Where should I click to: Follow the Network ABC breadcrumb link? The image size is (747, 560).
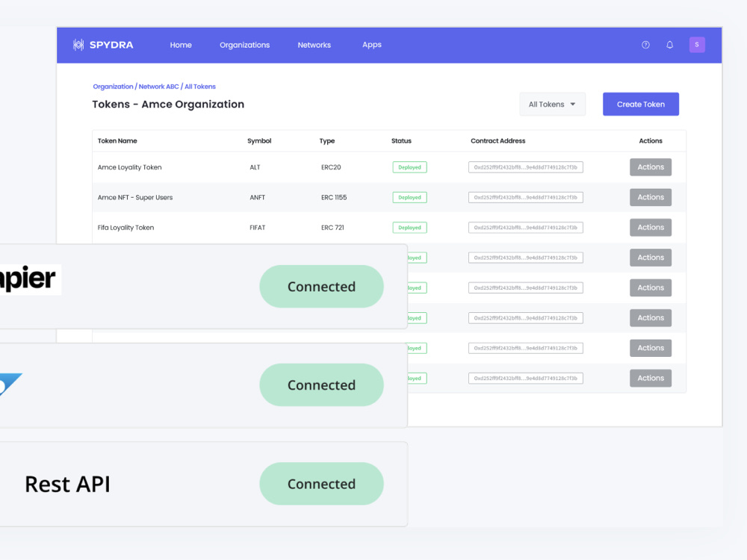(x=158, y=87)
